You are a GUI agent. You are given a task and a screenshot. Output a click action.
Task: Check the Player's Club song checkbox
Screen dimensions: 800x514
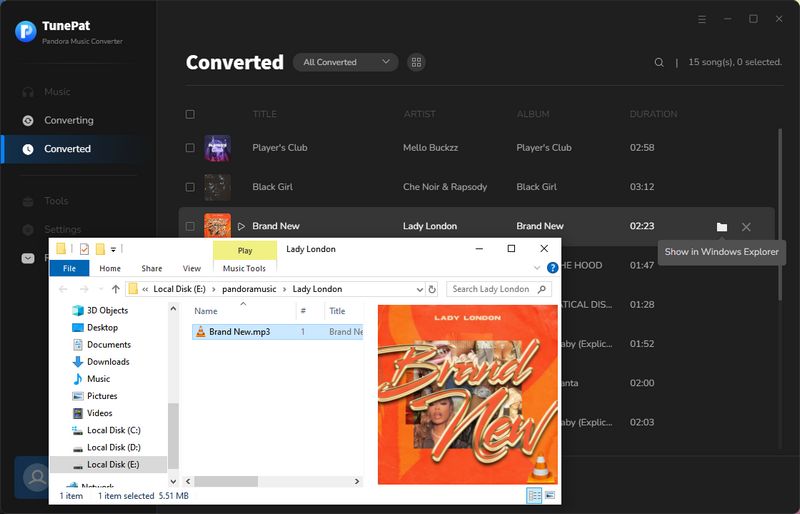[x=190, y=148]
